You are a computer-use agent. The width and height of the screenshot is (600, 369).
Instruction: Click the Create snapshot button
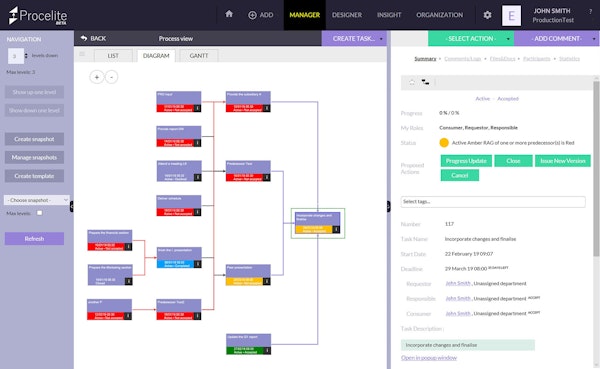coord(34,139)
